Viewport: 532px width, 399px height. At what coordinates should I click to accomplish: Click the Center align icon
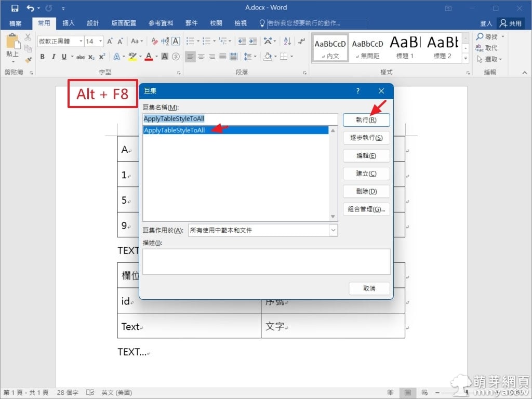point(201,57)
